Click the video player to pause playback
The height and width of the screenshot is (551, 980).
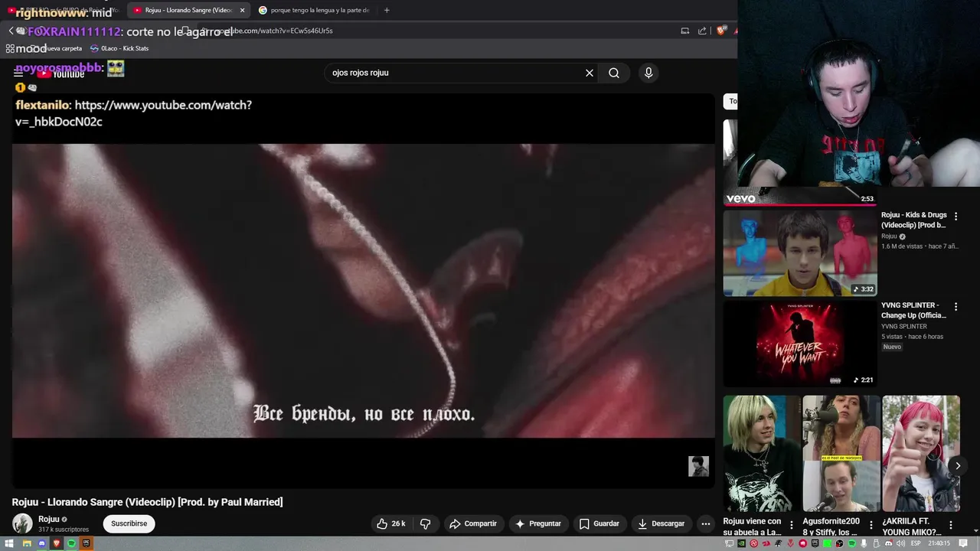pyautogui.click(x=364, y=291)
